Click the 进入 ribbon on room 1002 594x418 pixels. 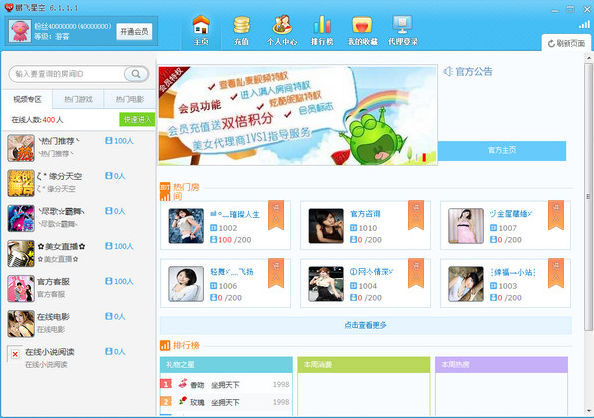tap(276, 215)
